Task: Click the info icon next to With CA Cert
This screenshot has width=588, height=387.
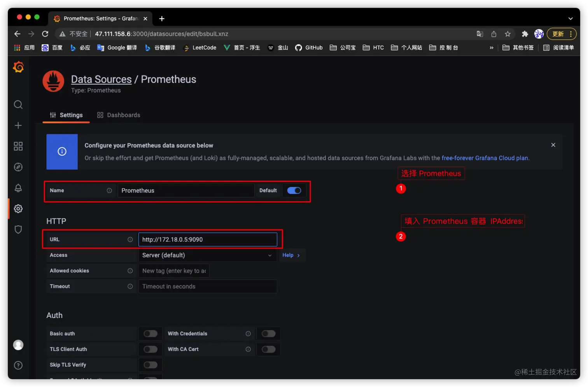Action: 248,349
